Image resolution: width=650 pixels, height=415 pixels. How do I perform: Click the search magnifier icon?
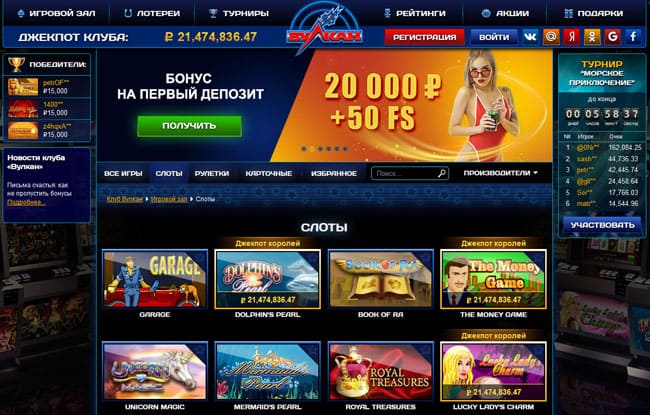tap(442, 173)
